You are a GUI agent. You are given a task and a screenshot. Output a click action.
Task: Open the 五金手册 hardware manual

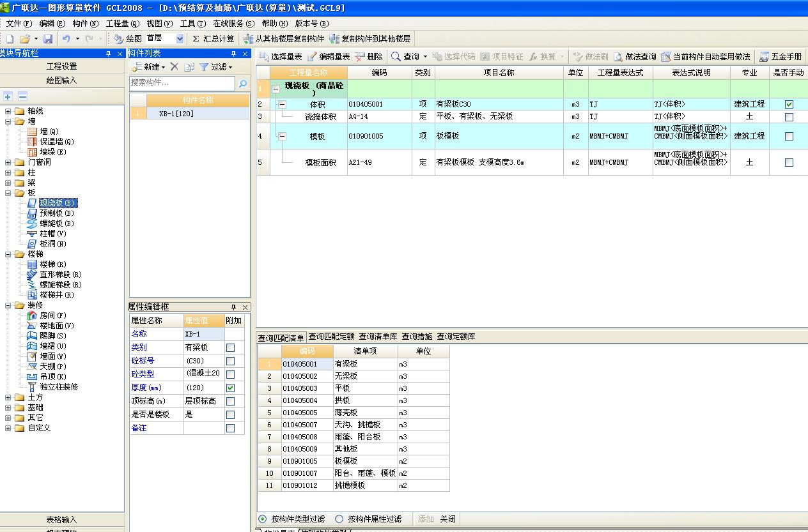[x=781, y=57]
